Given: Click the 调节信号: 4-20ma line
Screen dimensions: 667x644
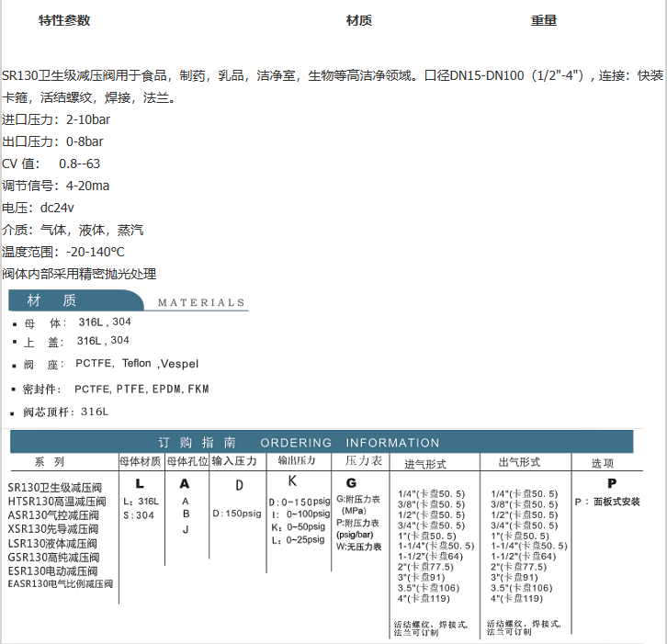Looking at the screenshot, I should (55, 186).
